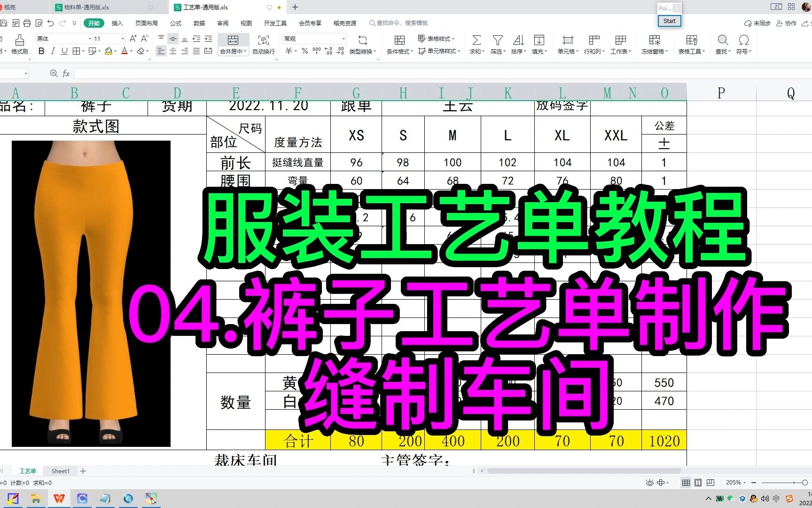
Task: Add a new worksheet with plus button
Action: (x=83, y=471)
